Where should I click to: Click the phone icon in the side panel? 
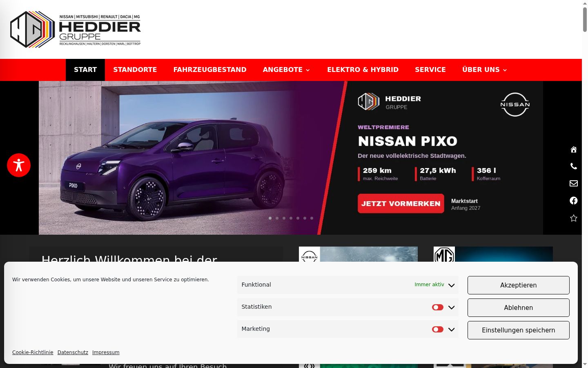[x=574, y=166]
